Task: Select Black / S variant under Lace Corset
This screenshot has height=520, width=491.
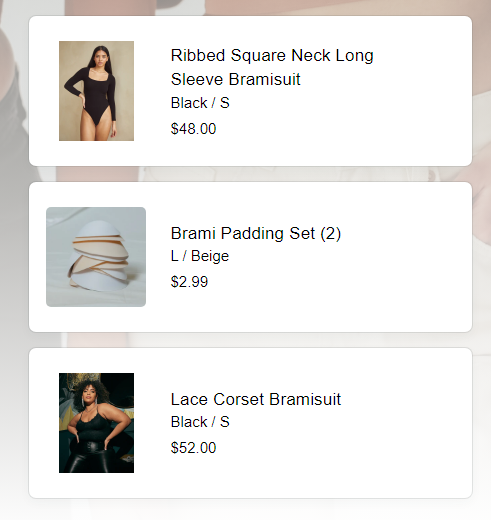Action: [200, 422]
